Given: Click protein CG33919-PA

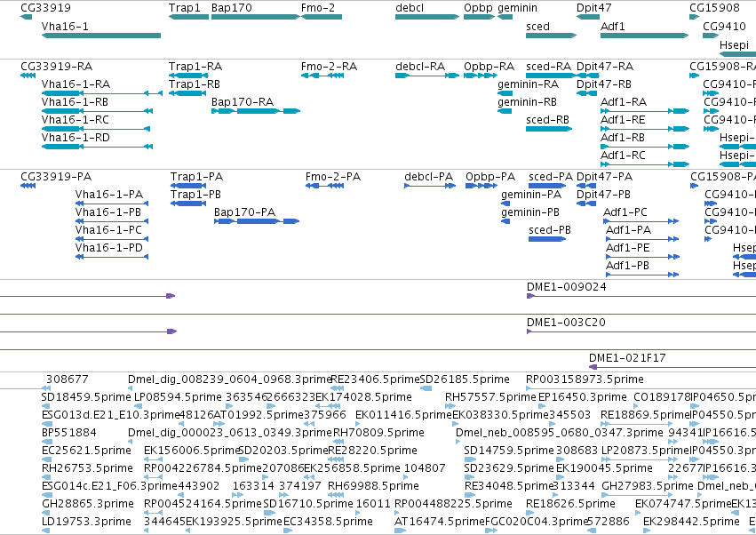Looking at the screenshot, I should pyautogui.click(x=28, y=186).
